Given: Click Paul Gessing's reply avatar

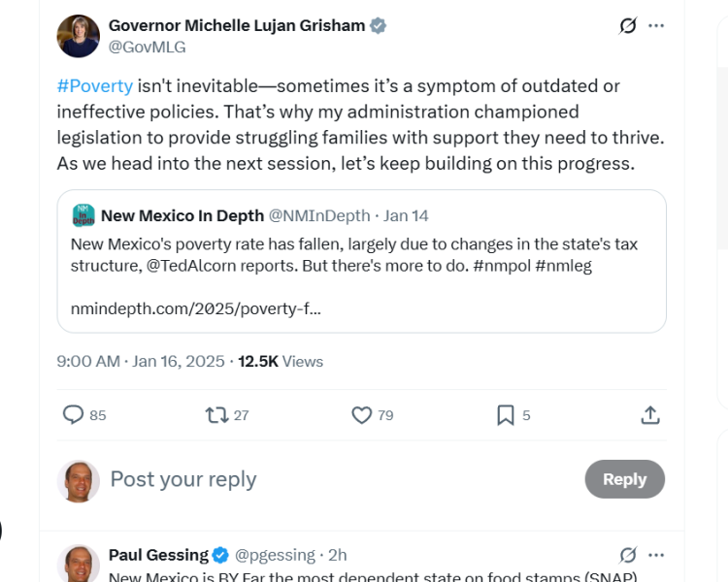Looking at the screenshot, I should point(78,563).
